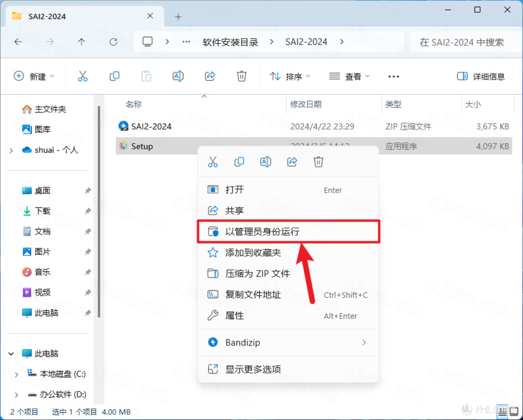This screenshot has width=523, height=420.
Task: Collapse the shuai - 个人 OneDrive section
Action: coord(11,150)
